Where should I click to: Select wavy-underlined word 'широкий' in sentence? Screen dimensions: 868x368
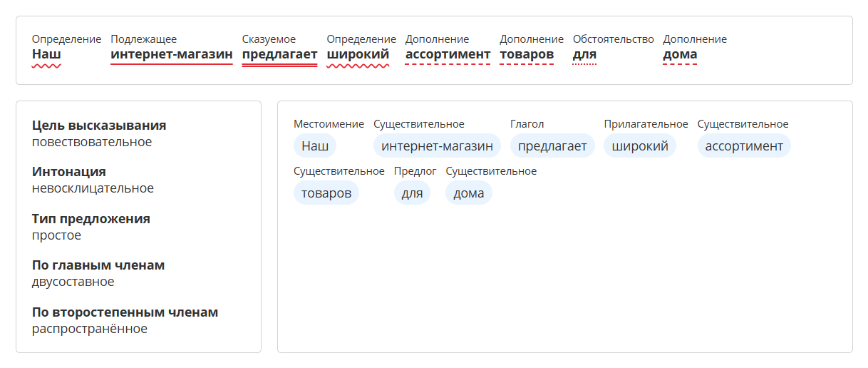point(358,54)
